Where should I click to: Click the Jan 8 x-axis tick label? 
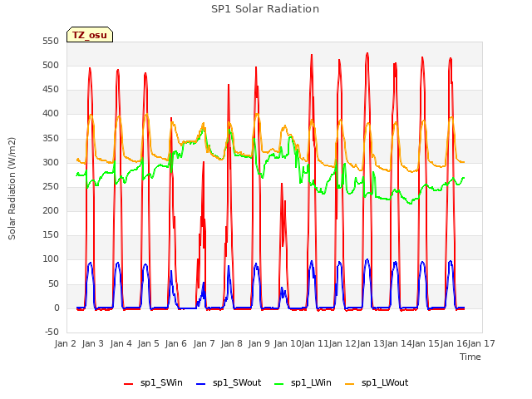[231, 343]
